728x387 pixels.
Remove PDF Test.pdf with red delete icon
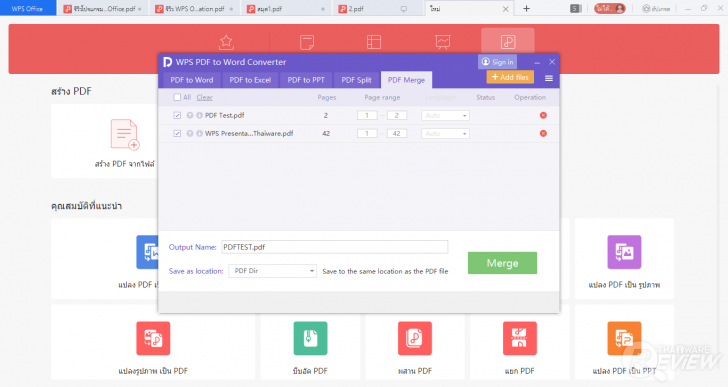pyautogui.click(x=543, y=115)
